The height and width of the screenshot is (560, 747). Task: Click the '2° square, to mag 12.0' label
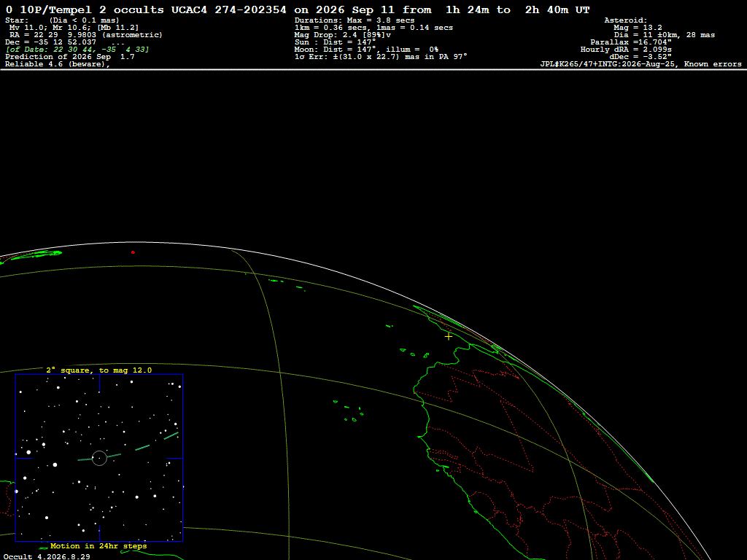click(x=99, y=370)
